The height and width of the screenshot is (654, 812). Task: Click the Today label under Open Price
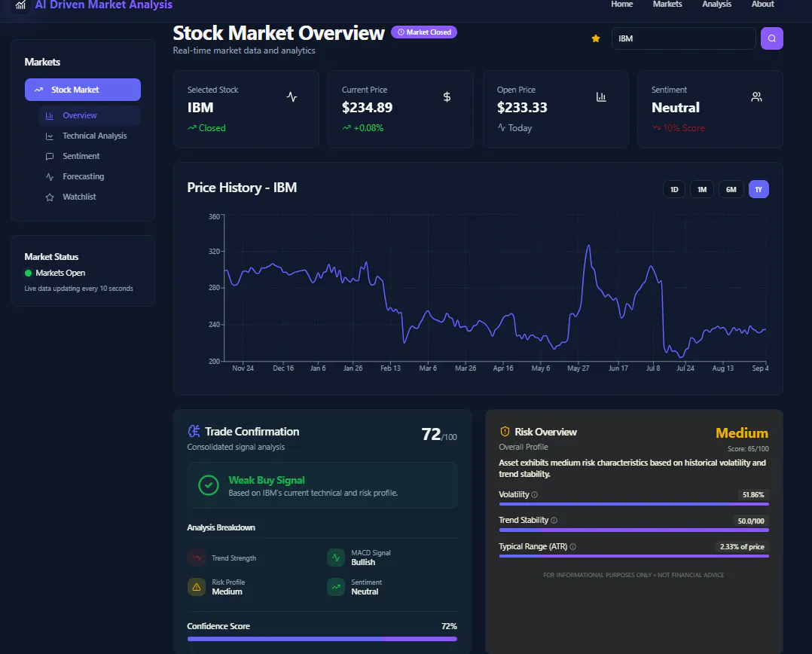pyautogui.click(x=520, y=128)
